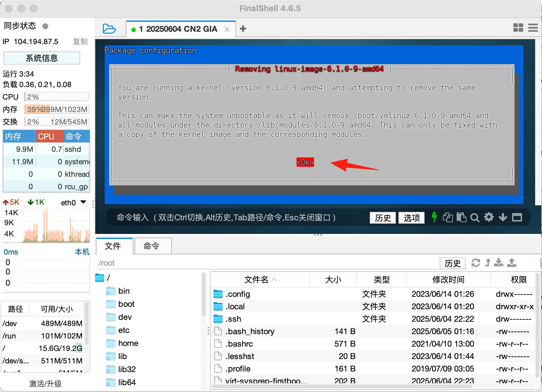Select the 20250604 CN2 GIA session tab
Viewport: 542px width, 392px height.
coord(181,29)
